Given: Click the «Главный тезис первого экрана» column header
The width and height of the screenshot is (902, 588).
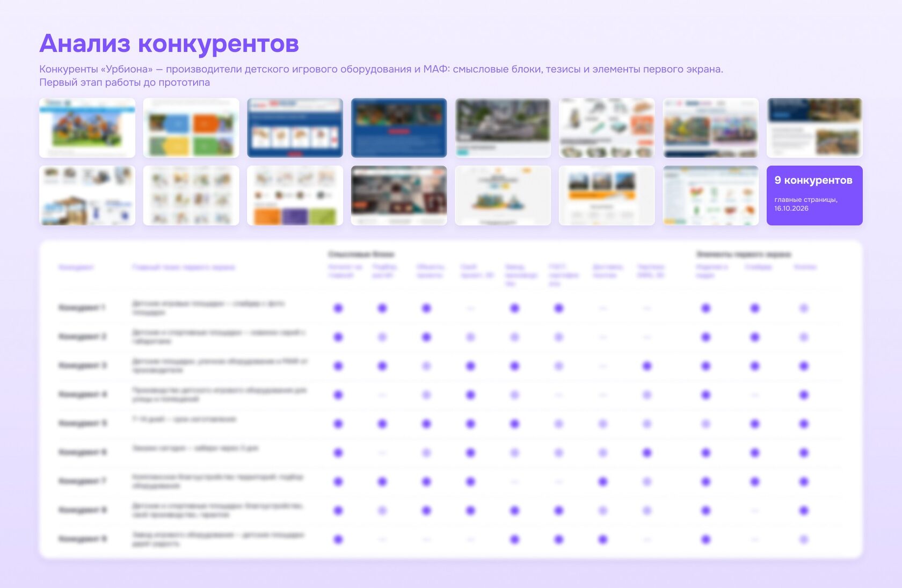Looking at the screenshot, I should coord(184,267).
